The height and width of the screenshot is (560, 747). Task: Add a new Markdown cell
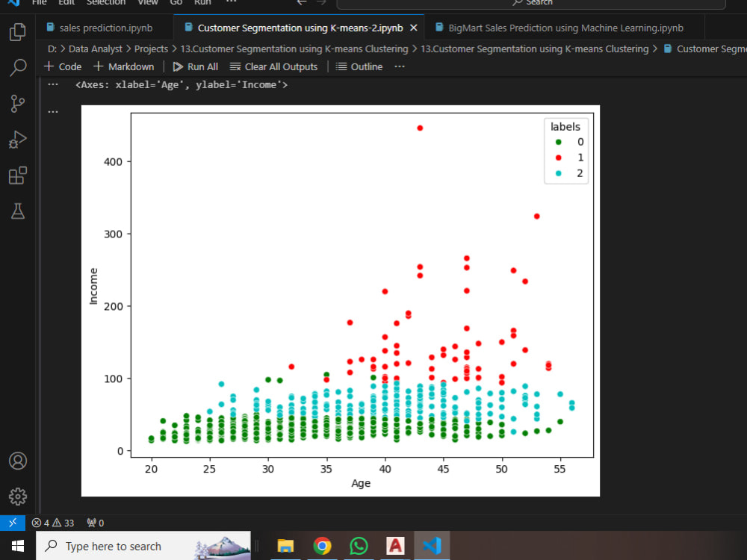pyautogui.click(x=124, y=66)
